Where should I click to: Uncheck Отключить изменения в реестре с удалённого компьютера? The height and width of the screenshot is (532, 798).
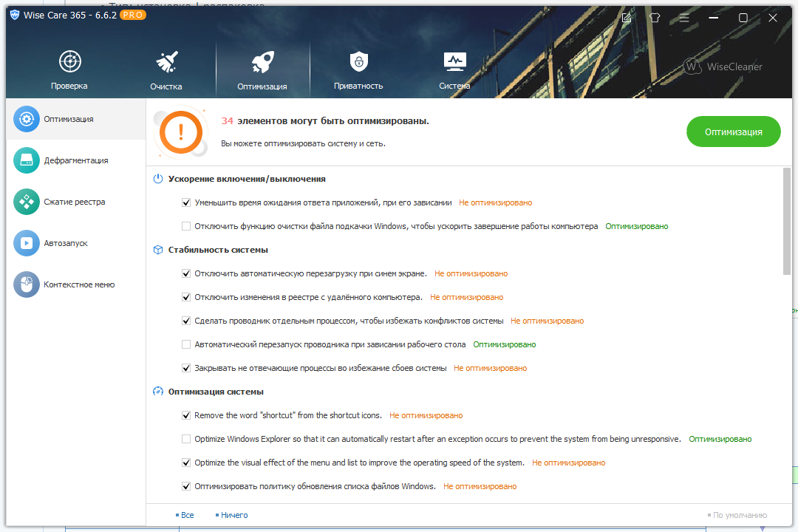(186, 297)
